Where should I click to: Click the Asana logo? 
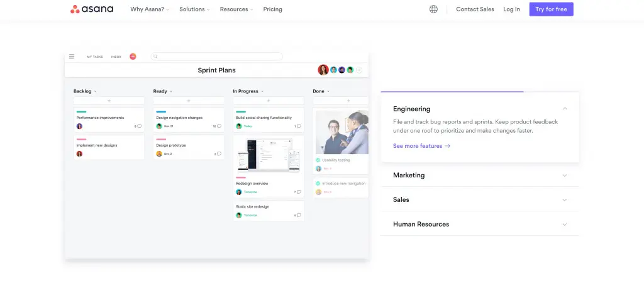(x=92, y=9)
